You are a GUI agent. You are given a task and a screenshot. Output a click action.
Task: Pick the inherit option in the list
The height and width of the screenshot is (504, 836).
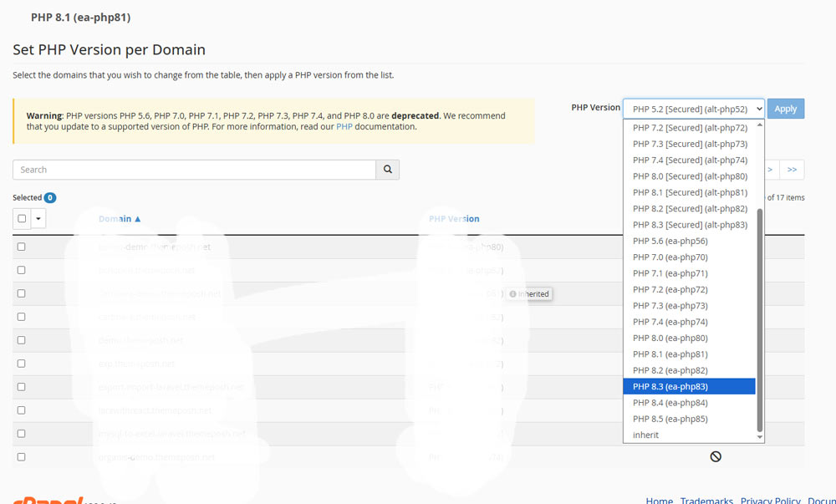646,435
